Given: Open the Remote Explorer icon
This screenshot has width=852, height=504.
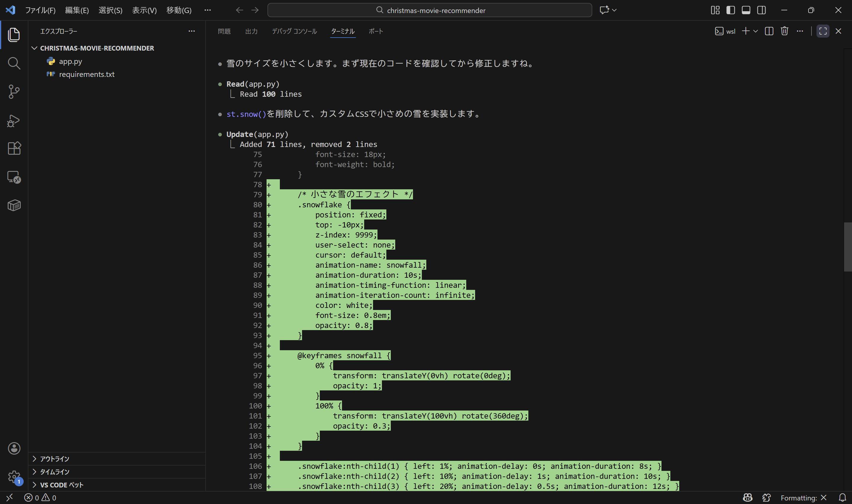Looking at the screenshot, I should pyautogui.click(x=14, y=177).
